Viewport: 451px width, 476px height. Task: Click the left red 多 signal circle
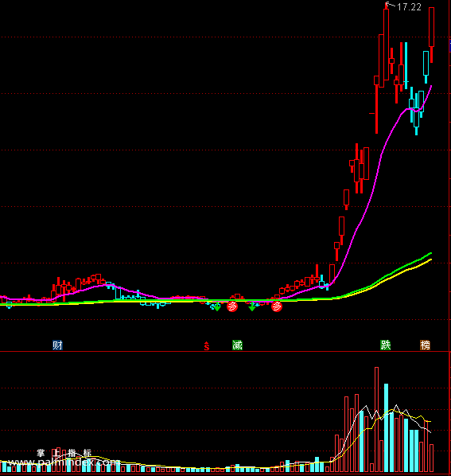(x=232, y=306)
